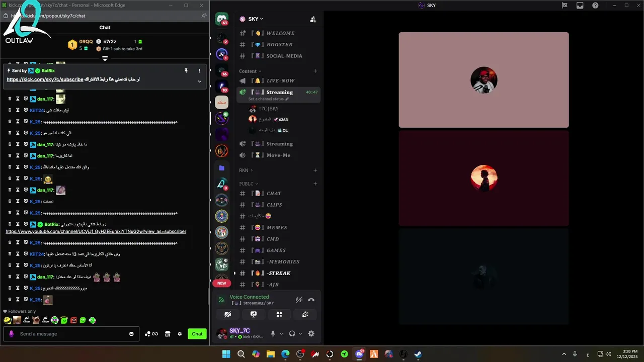
Task: Expand the leaderboard handle in Kick chat
Action: click(105, 59)
